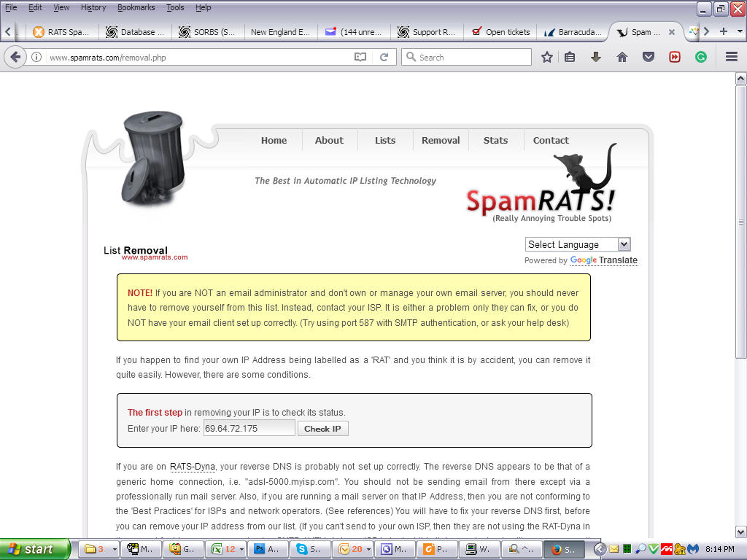The height and width of the screenshot is (560, 747).
Task: Open the Help menu
Action: pos(204,7)
